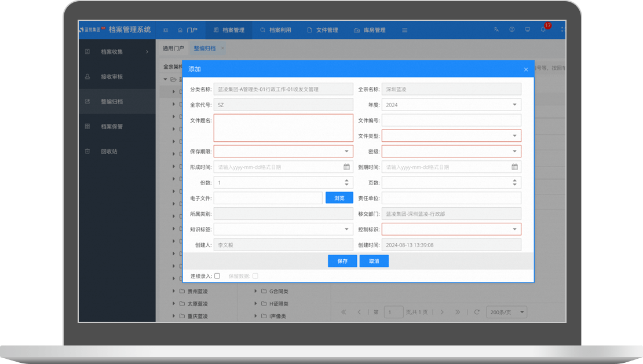Expand the 控制标识 dropdown

tap(451, 229)
